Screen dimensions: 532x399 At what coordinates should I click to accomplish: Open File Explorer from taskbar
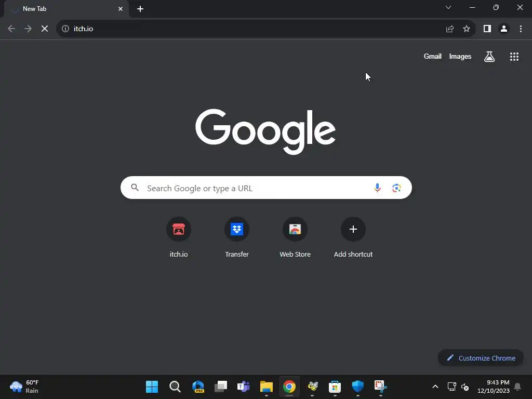tap(267, 387)
